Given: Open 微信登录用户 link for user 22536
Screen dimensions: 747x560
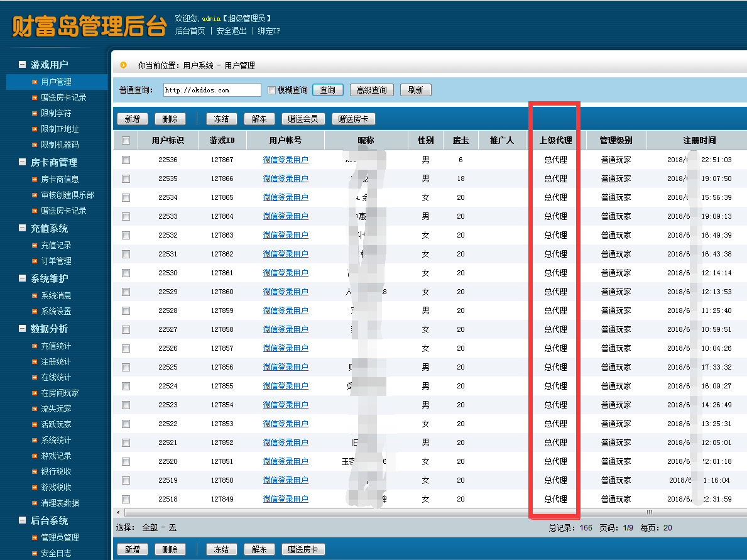Looking at the screenshot, I should (286, 159).
